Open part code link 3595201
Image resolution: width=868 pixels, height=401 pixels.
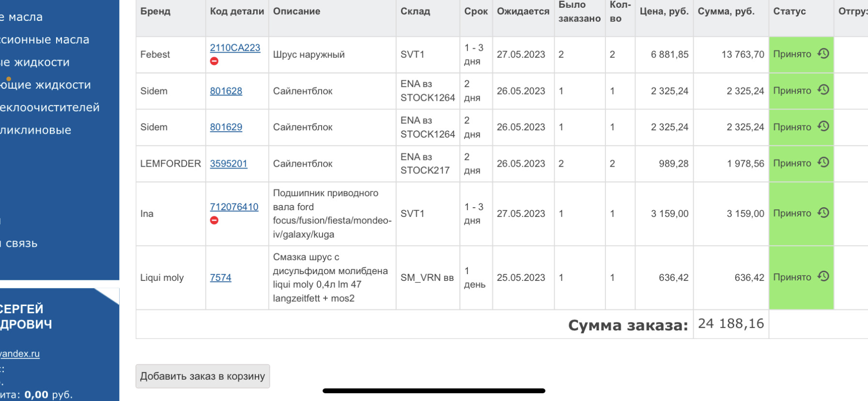229,164
